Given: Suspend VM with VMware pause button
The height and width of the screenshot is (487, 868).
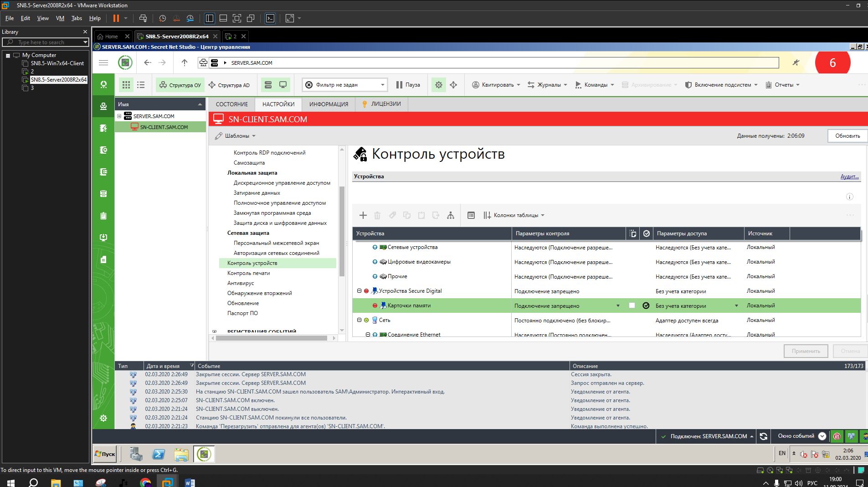Looking at the screenshot, I should 116,18.
